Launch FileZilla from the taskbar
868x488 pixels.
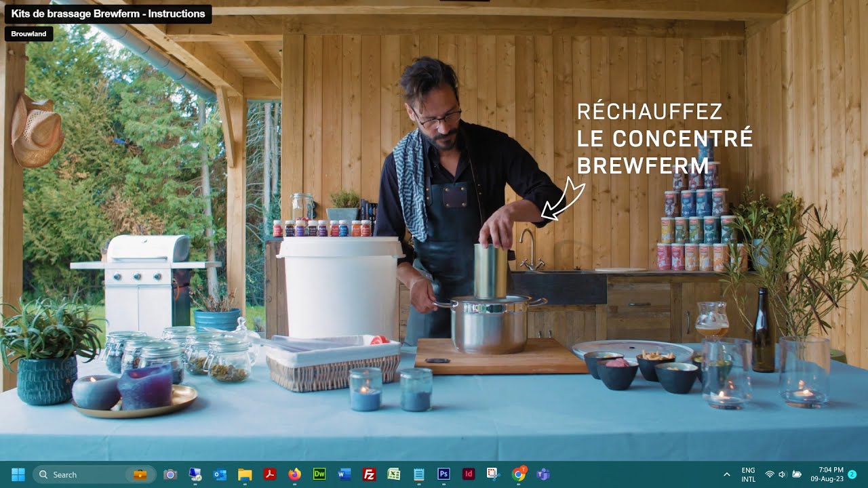(x=370, y=474)
